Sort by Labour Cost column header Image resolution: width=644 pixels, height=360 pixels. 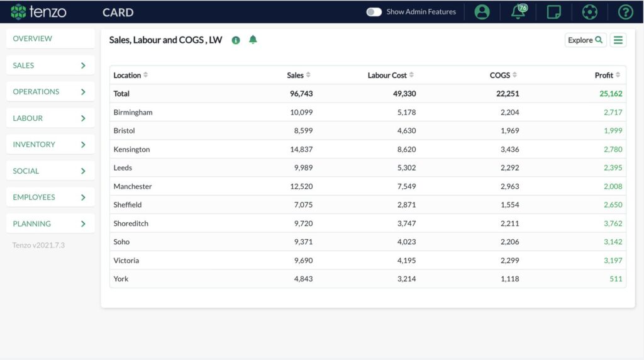tap(391, 75)
